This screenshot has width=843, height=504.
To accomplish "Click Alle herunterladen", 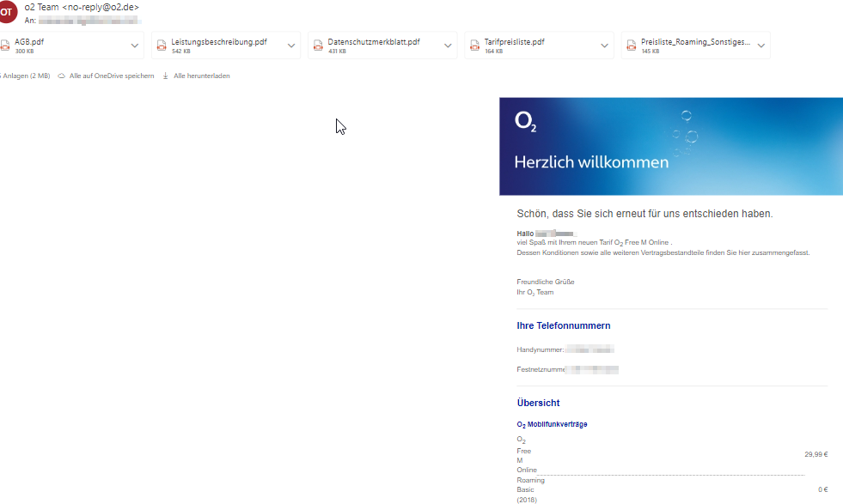I will [x=202, y=76].
